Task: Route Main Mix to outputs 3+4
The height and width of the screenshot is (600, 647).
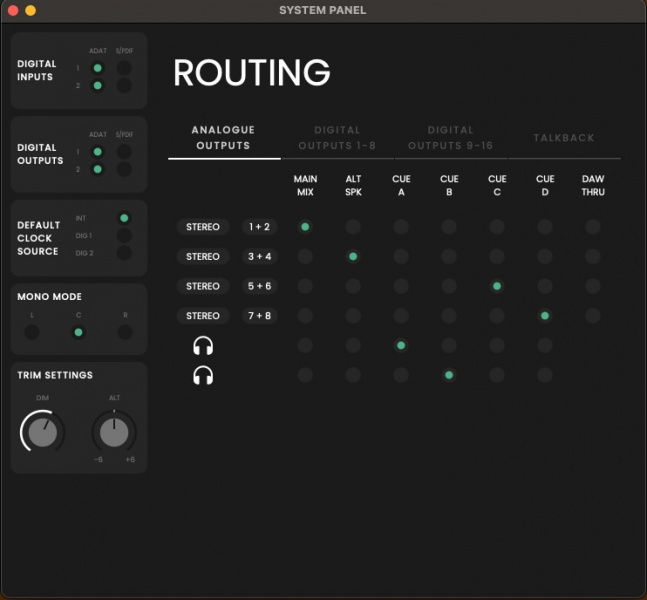Action: click(305, 256)
